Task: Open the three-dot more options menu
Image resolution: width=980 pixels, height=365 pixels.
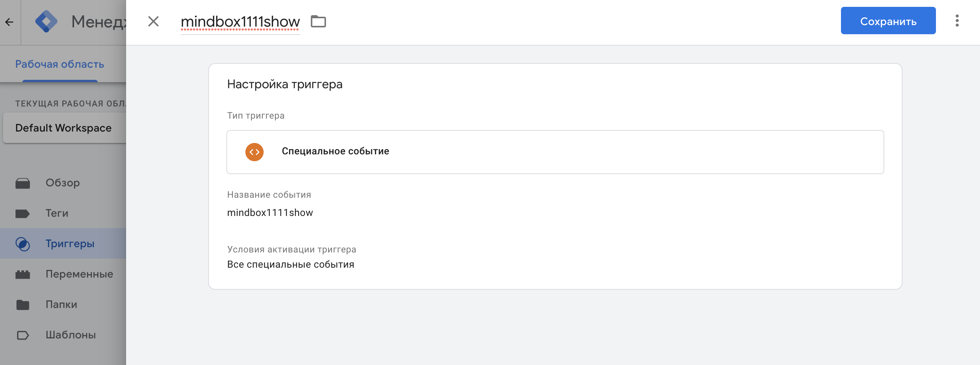Action: (x=957, y=21)
